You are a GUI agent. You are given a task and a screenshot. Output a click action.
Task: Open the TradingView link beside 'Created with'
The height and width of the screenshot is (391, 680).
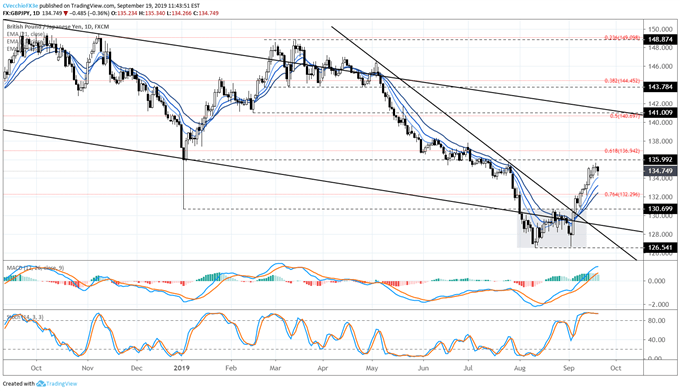(62, 384)
